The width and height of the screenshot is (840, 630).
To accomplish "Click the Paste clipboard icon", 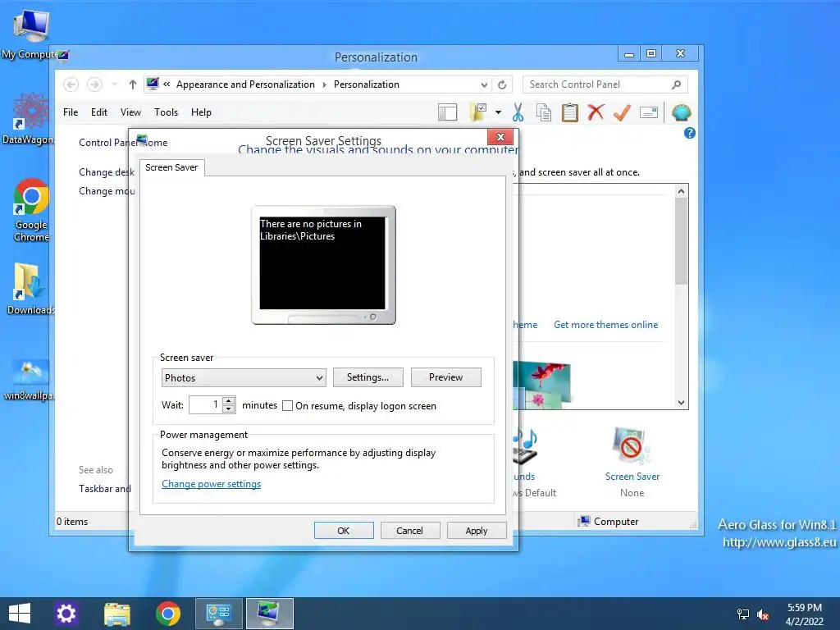I will tap(569, 112).
